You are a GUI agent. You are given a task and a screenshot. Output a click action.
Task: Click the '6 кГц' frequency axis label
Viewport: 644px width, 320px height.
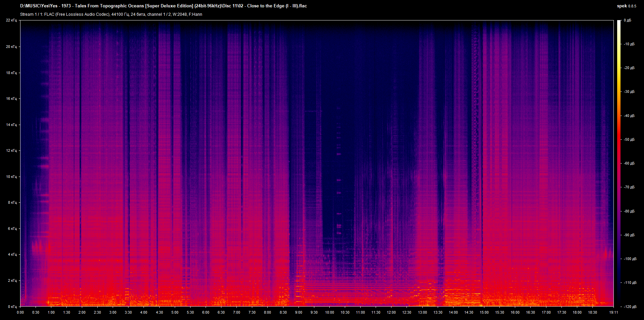12,229
